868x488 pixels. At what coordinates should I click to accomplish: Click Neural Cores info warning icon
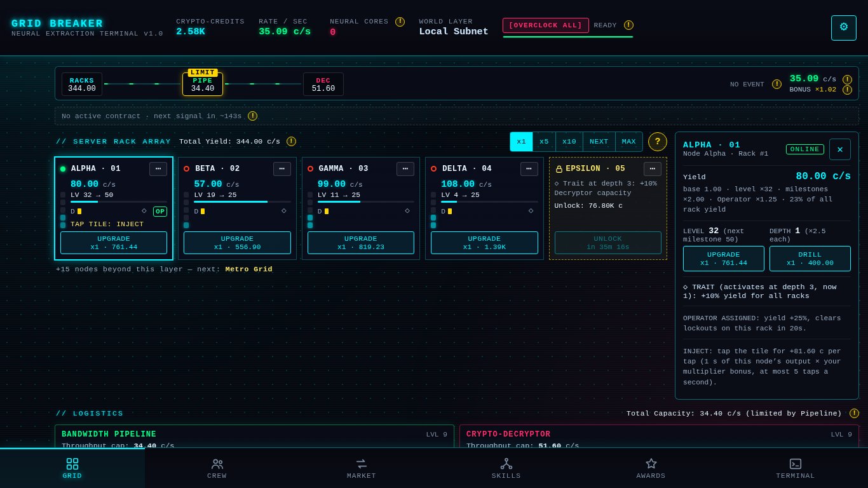(x=400, y=22)
